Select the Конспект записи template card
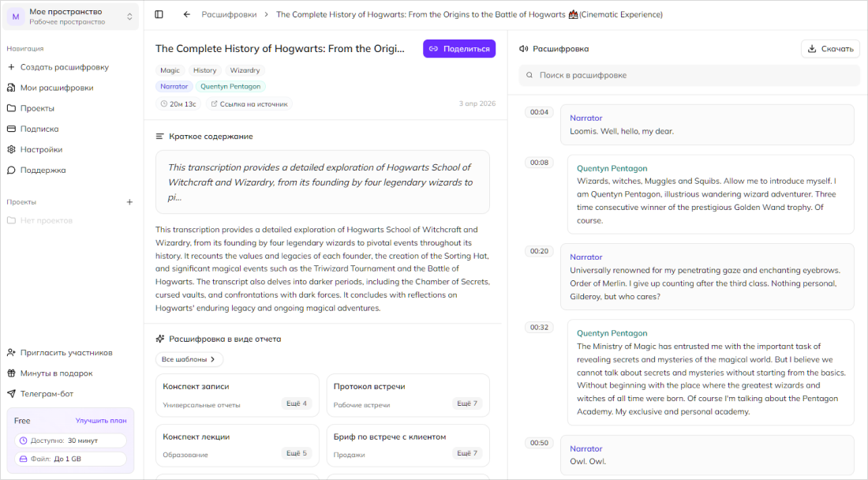Image resolution: width=868 pixels, height=480 pixels. [237, 395]
